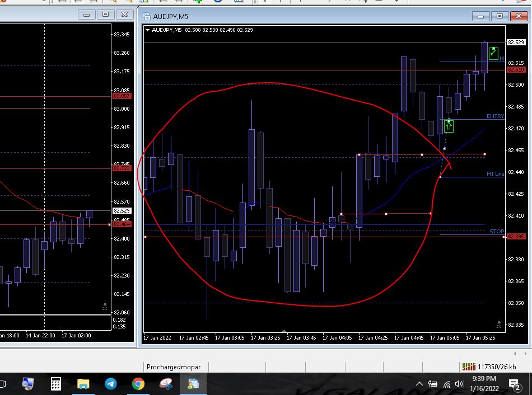Open the Action Center notifications icon

coord(515,384)
